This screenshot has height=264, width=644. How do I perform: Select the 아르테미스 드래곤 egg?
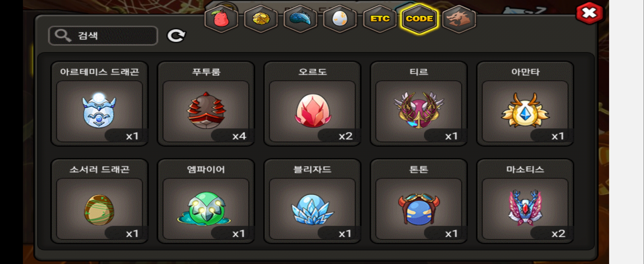[x=100, y=104]
